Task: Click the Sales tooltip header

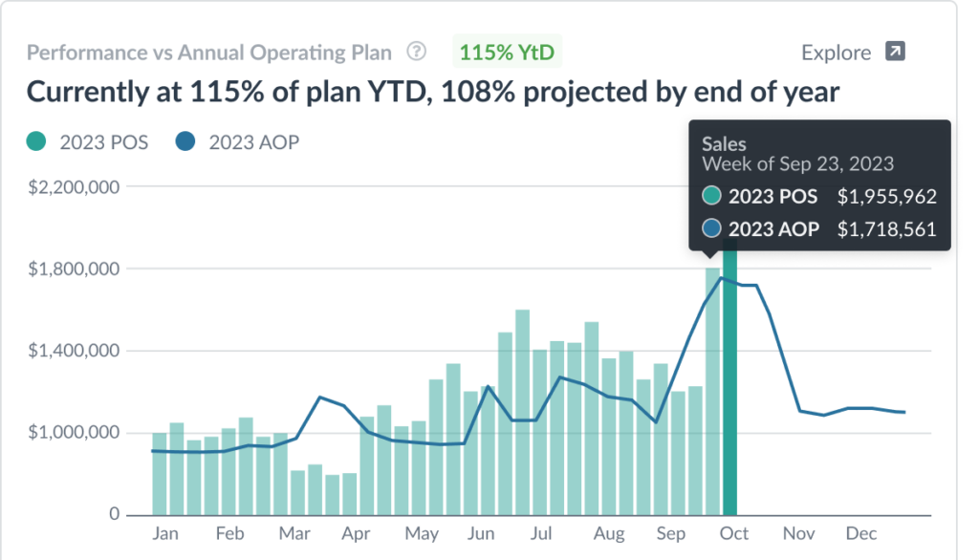Action: (724, 143)
